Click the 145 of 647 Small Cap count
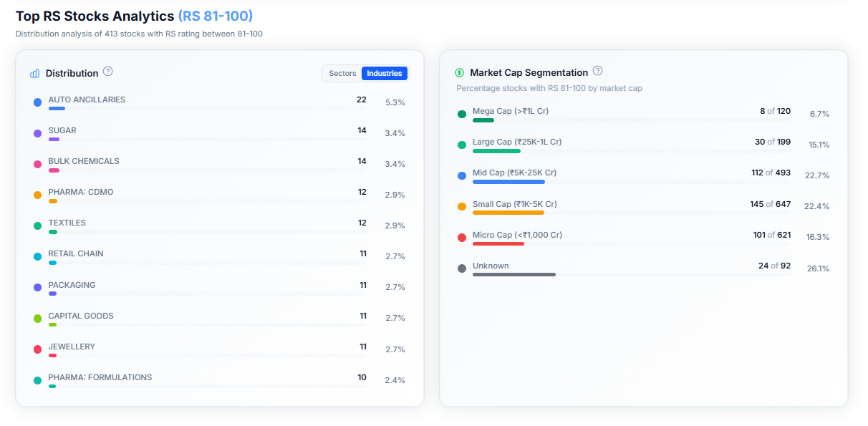The image size is (868, 426). click(771, 204)
